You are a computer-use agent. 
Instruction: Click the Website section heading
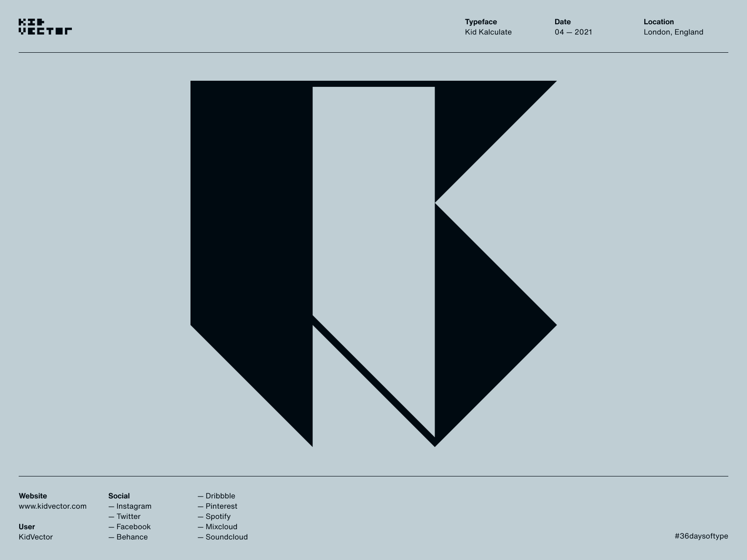click(x=33, y=496)
